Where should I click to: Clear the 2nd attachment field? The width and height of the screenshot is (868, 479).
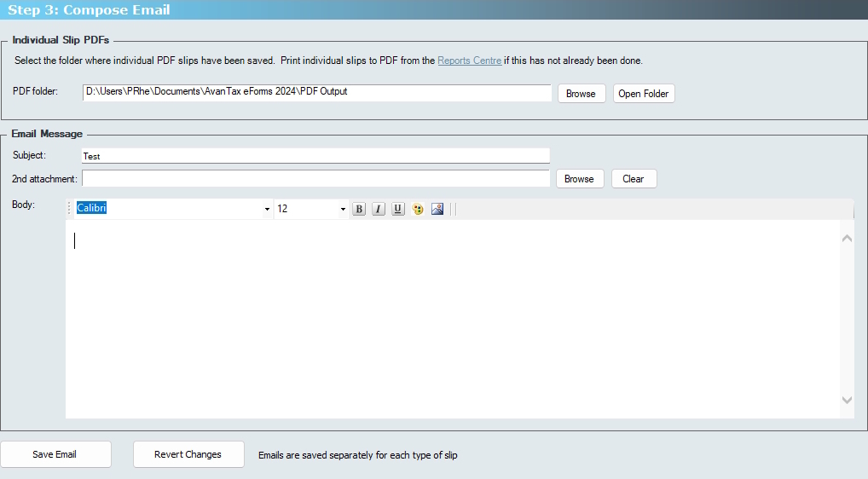[634, 179]
